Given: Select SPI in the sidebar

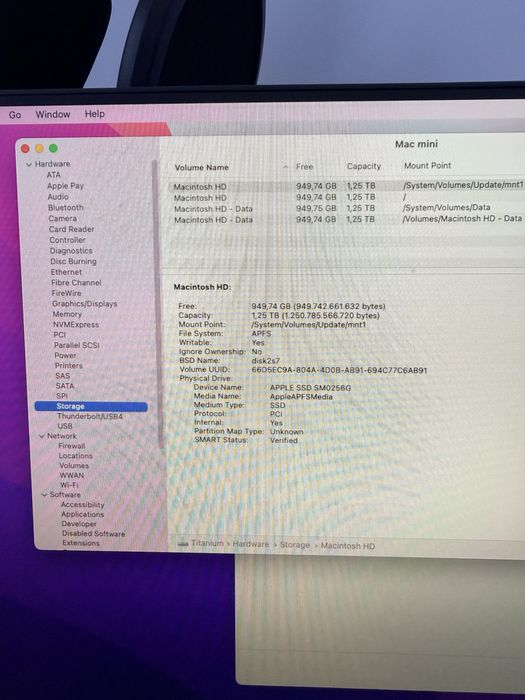Looking at the screenshot, I should [62, 396].
